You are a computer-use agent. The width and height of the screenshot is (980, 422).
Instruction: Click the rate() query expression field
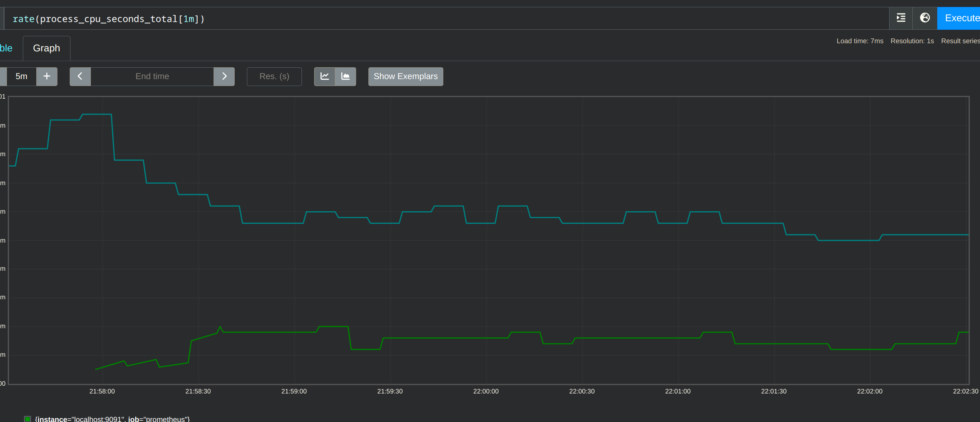[407, 19]
